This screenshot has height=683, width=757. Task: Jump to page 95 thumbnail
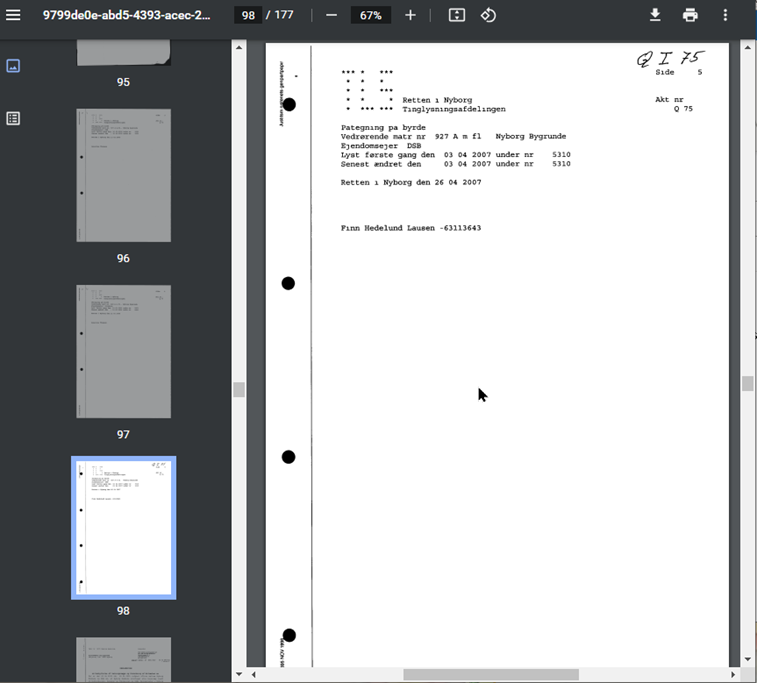click(x=123, y=54)
